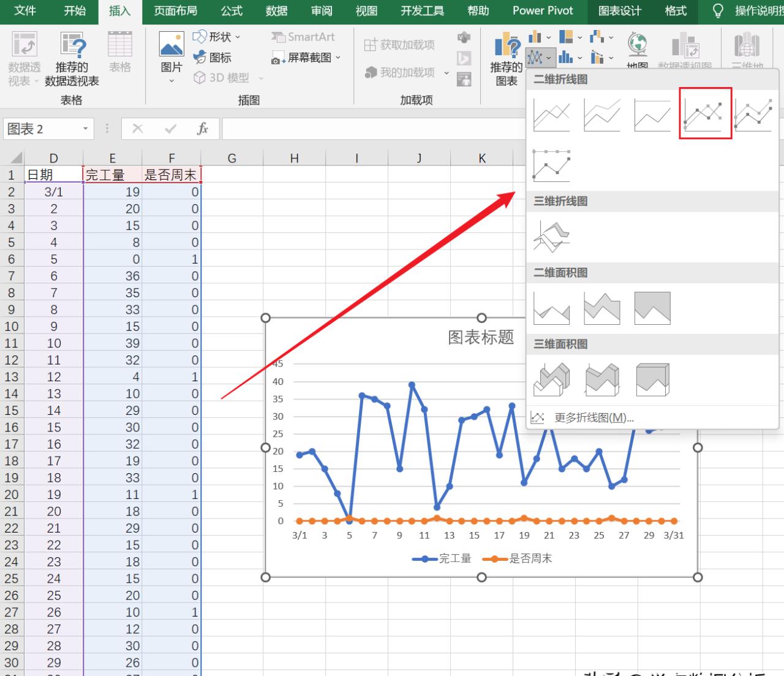Select column header E
Viewport: 784px width, 676px height.
pos(113,158)
